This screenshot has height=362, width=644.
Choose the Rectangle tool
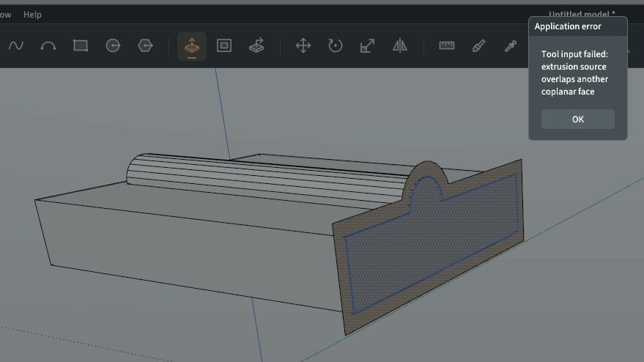coord(81,45)
